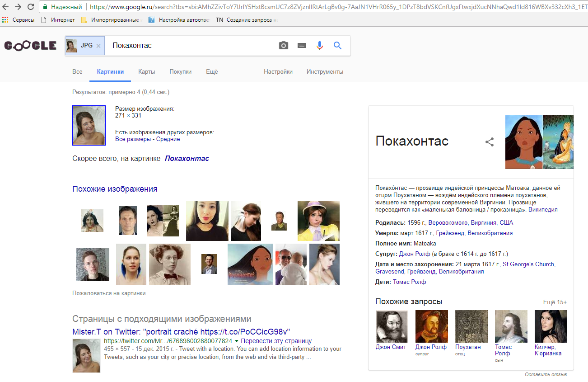This screenshot has width=588, height=382.
Task: Open the Интернет bookmark
Action: (x=58, y=20)
